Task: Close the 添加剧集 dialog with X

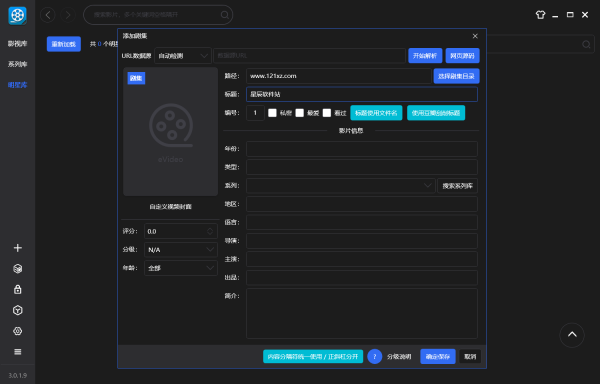Action: click(x=475, y=36)
